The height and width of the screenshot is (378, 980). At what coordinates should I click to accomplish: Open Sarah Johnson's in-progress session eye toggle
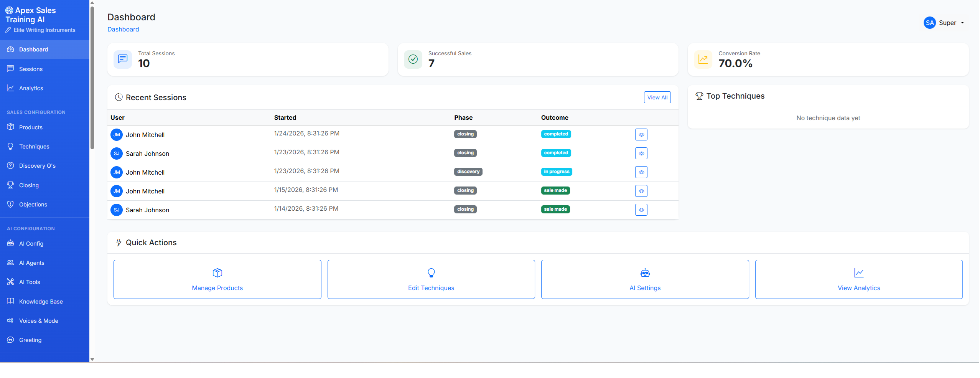[x=641, y=172]
